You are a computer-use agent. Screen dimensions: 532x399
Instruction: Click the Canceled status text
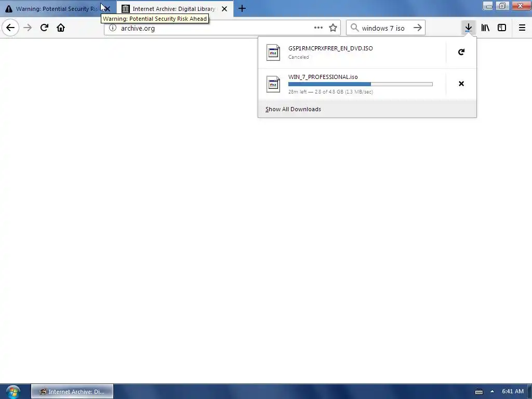point(299,57)
